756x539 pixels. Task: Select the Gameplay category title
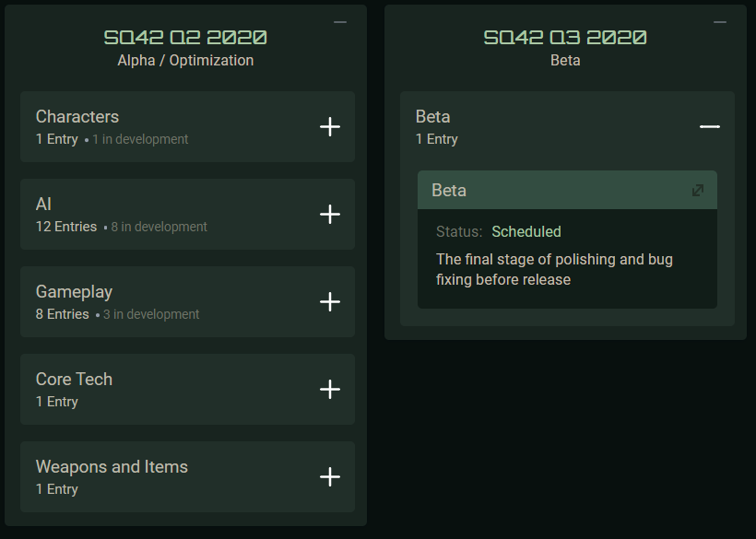(x=74, y=292)
